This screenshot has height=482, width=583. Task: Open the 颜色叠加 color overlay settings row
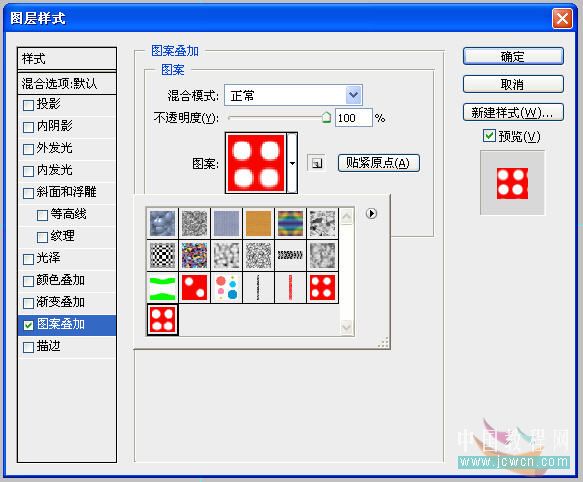coord(67,280)
